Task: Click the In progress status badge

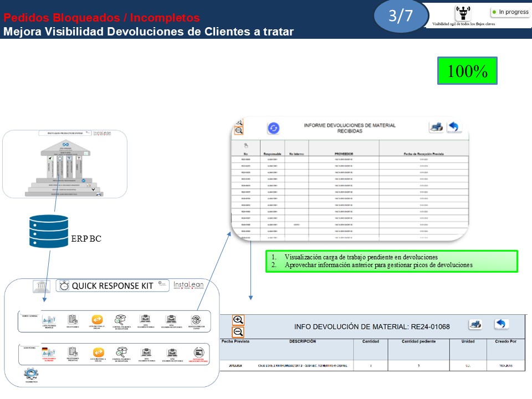Action: [x=509, y=12]
